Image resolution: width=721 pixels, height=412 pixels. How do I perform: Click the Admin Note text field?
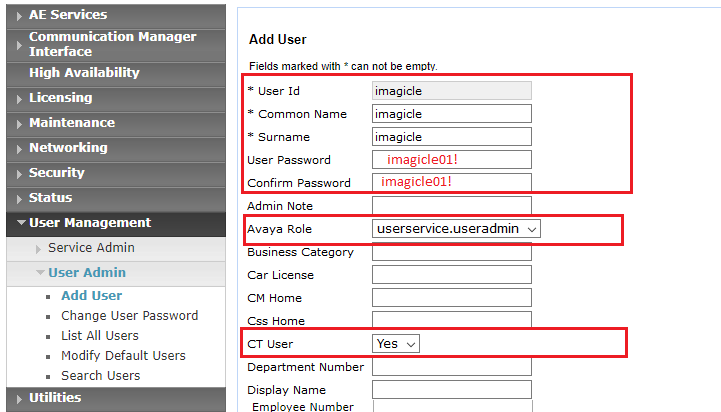[x=451, y=206]
